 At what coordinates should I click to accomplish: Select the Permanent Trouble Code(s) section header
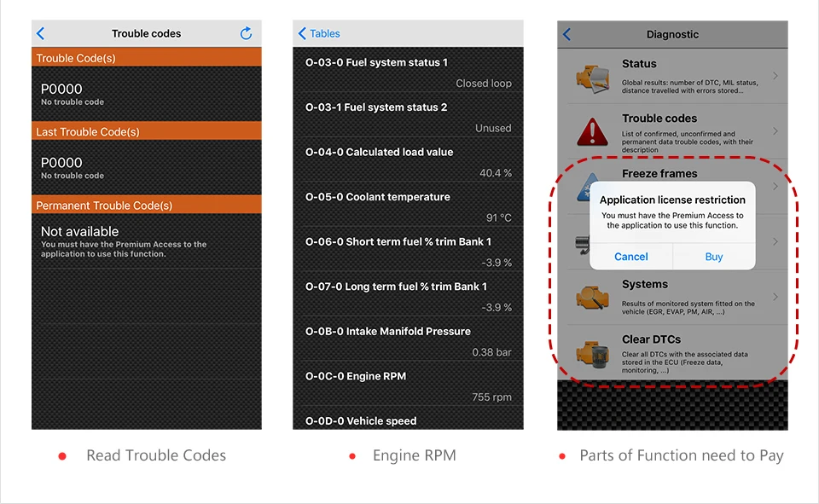coord(146,205)
